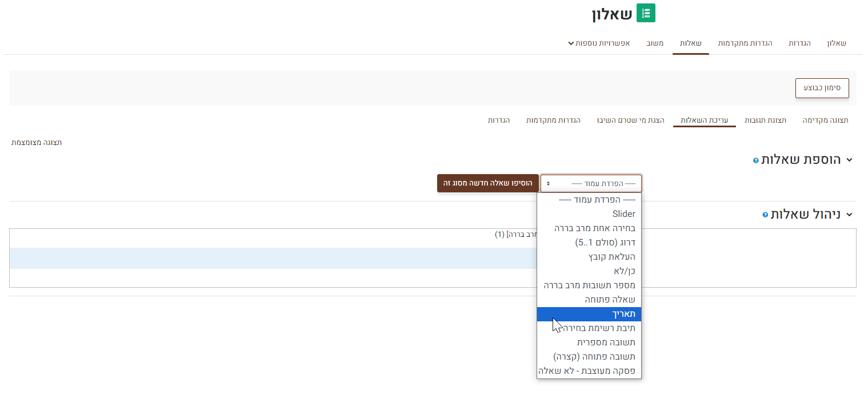The image size is (868, 399).
Task: Open help icon beside הוספת שאלות
Action: click(x=756, y=161)
